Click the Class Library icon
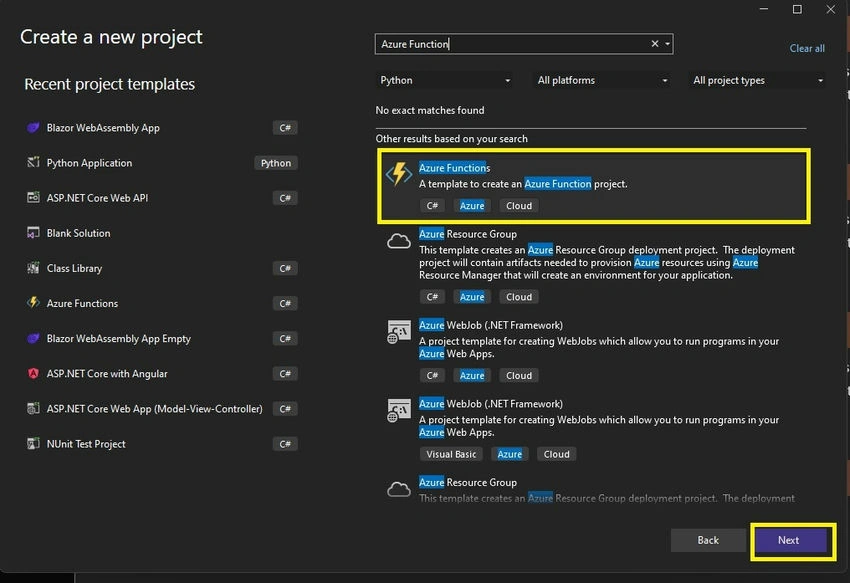 [33, 268]
